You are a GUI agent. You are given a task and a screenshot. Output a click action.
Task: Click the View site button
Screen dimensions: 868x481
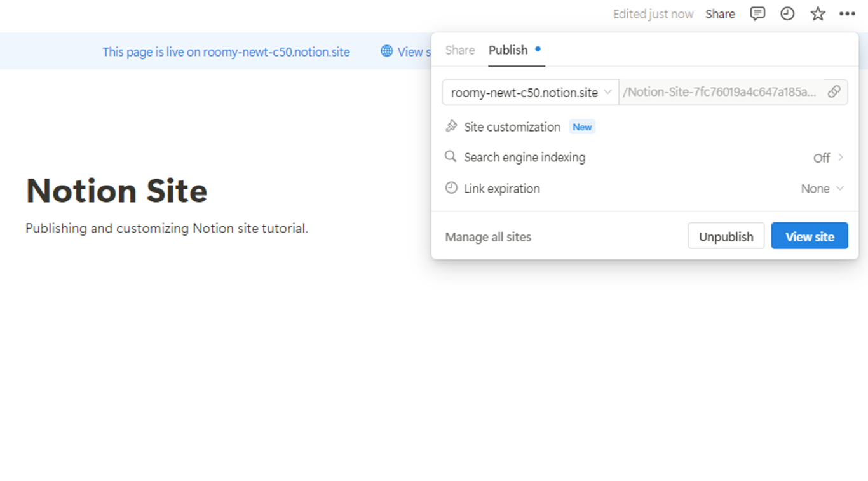pos(810,236)
